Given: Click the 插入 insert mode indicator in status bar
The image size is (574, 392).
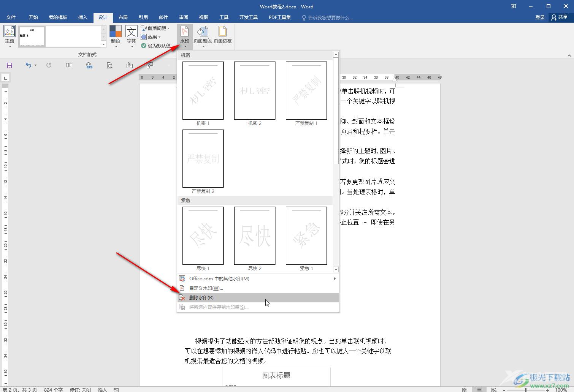Looking at the screenshot, I should (x=103, y=390).
